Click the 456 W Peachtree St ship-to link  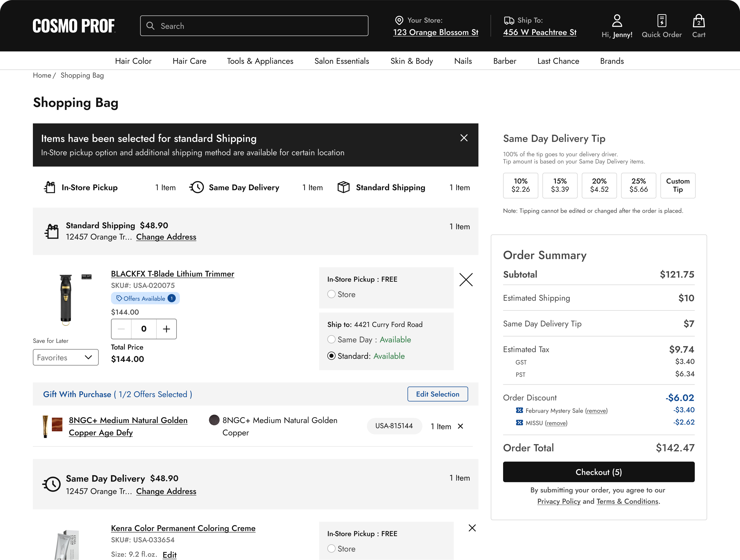pos(540,32)
